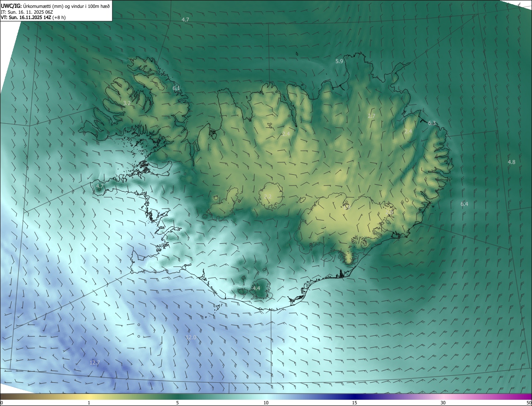Select the 6.1 precipitable water value
This screenshot has width=532, height=406.
(x=176, y=88)
